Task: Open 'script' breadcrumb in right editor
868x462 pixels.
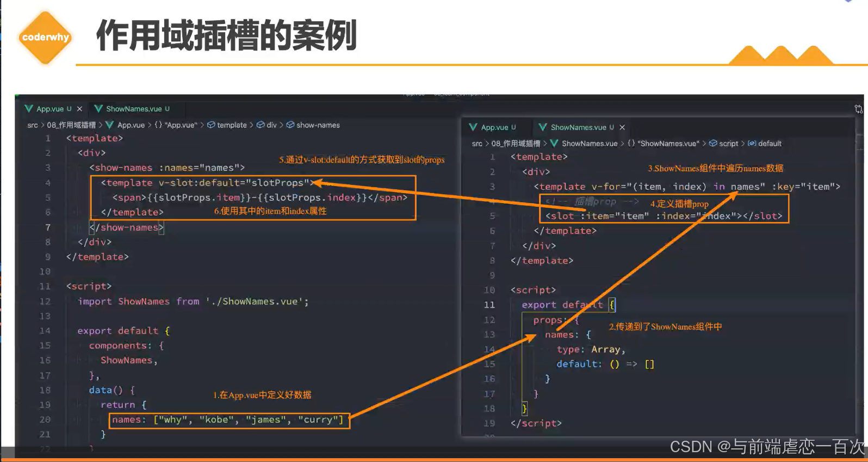Action: 729,144
